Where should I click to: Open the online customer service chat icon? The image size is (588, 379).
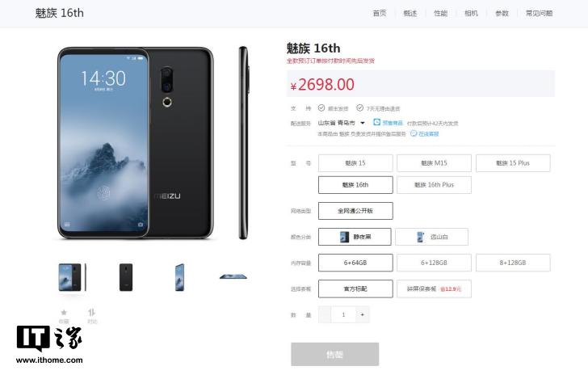[x=414, y=133]
